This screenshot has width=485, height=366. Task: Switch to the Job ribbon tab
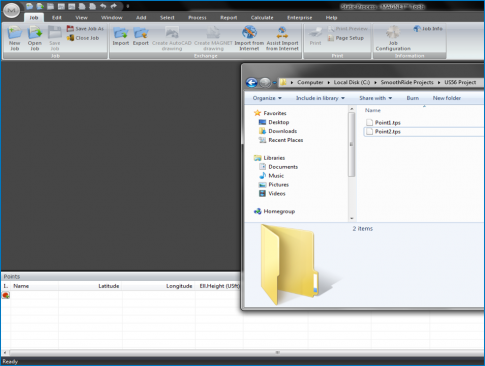coord(34,18)
